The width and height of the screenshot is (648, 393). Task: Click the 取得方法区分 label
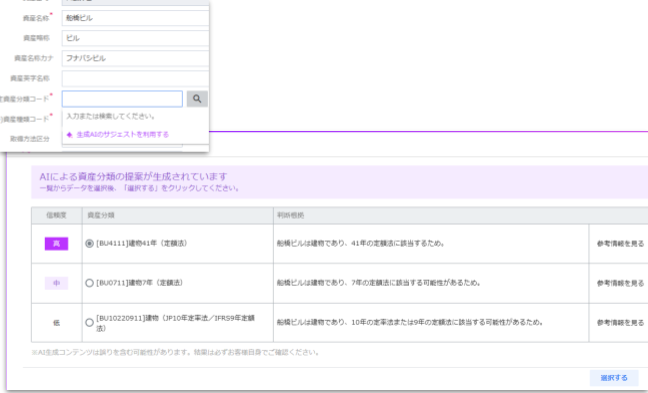(x=30, y=139)
